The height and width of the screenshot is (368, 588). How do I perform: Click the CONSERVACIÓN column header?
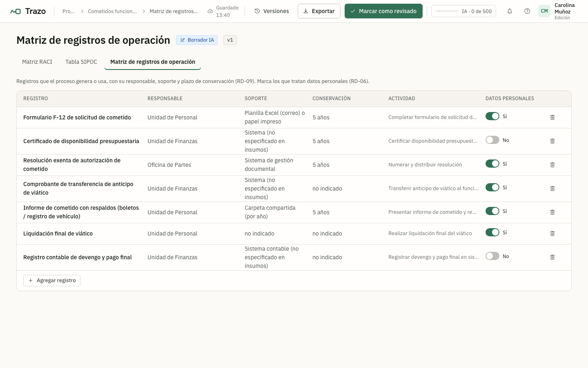332,99
